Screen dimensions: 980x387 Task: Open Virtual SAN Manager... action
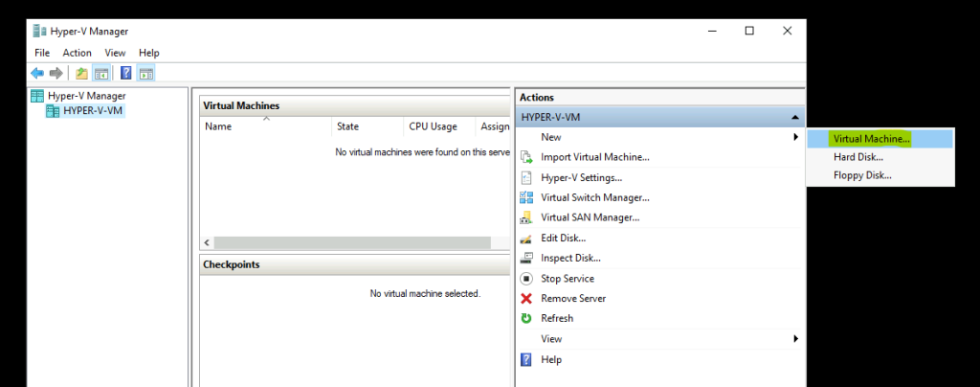(x=590, y=217)
